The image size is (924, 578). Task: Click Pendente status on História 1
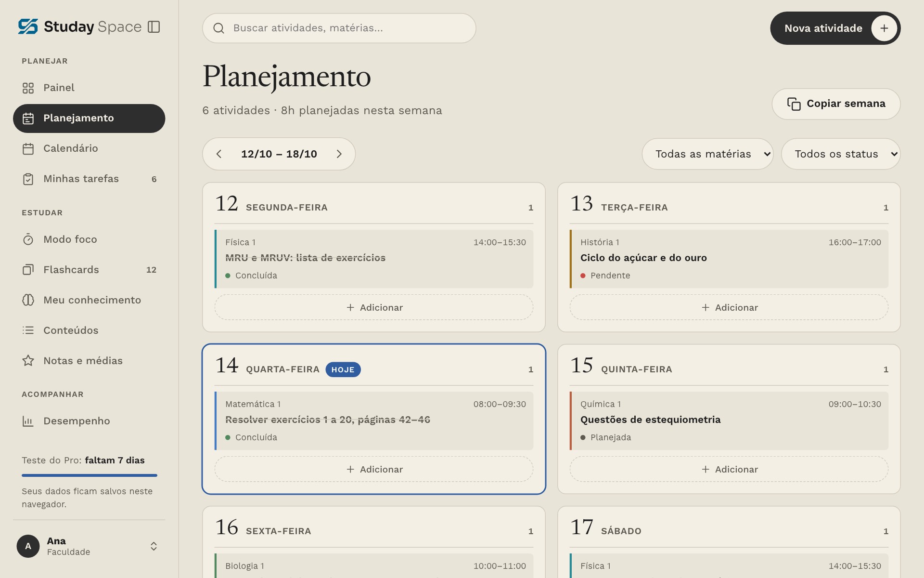605,276
